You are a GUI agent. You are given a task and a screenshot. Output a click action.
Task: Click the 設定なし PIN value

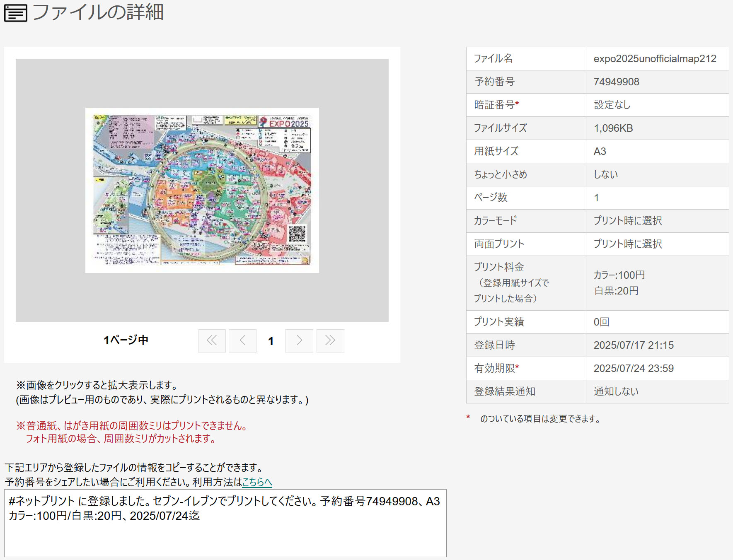coord(612,105)
